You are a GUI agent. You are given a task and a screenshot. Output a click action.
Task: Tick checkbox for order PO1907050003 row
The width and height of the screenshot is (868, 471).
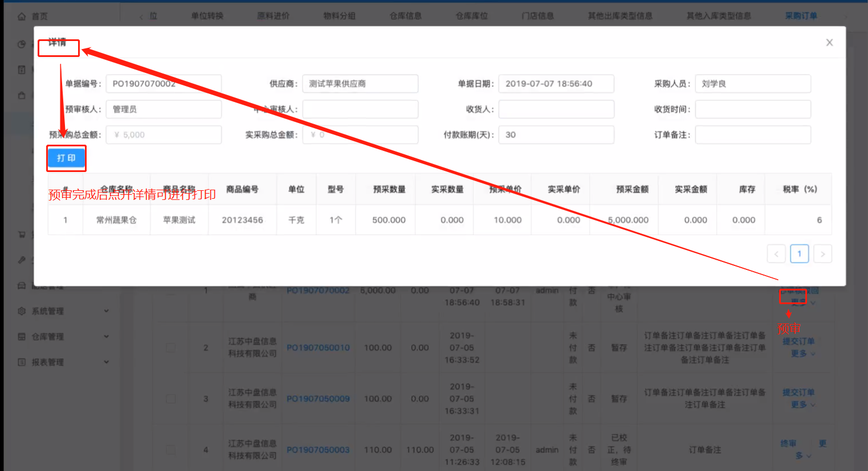(x=170, y=450)
